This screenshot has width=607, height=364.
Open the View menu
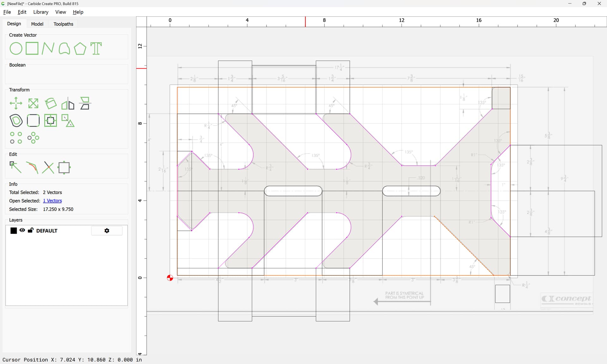(x=61, y=12)
